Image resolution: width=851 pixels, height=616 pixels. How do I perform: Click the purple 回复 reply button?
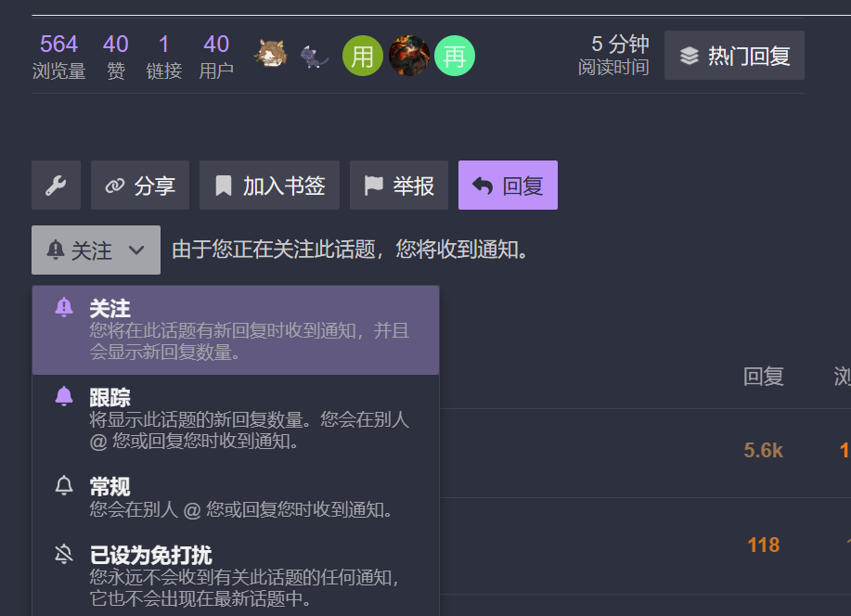pyautogui.click(x=508, y=185)
